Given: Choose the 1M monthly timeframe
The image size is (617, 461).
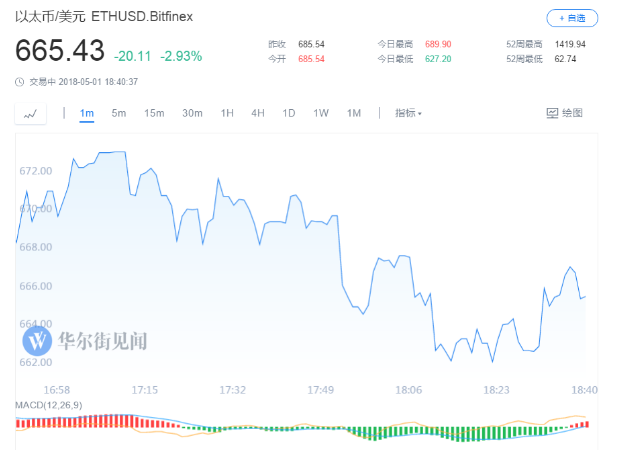Looking at the screenshot, I should (353, 113).
